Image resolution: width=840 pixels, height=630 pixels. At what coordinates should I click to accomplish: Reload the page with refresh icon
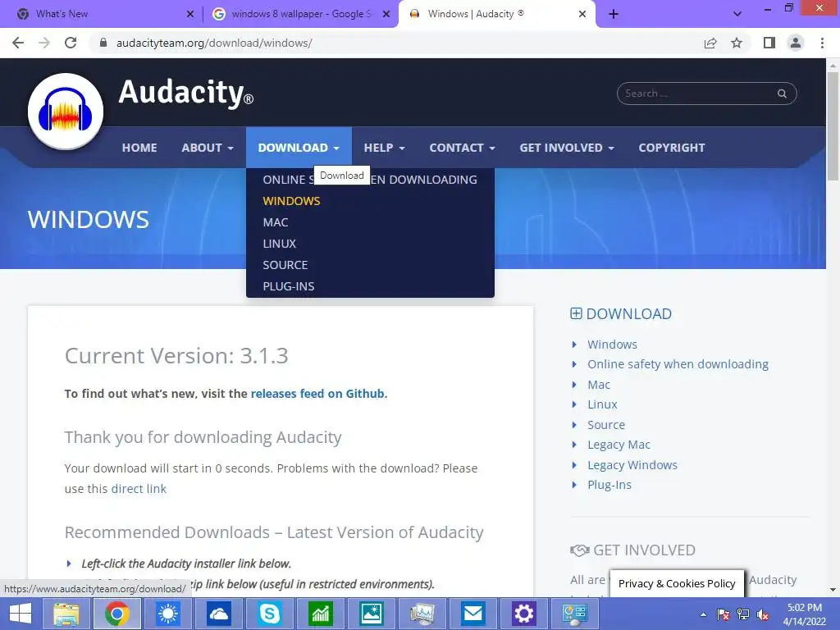tap(71, 43)
